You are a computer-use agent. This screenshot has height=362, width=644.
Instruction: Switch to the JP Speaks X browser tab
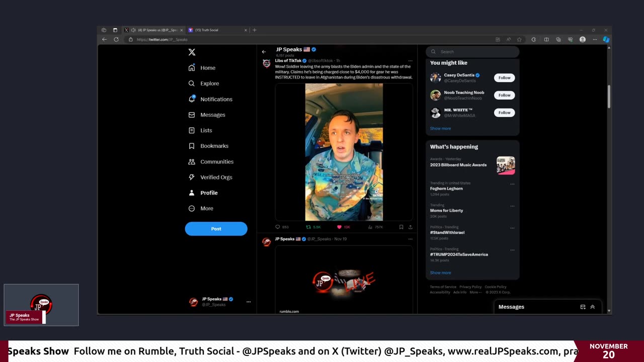(x=153, y=30)
